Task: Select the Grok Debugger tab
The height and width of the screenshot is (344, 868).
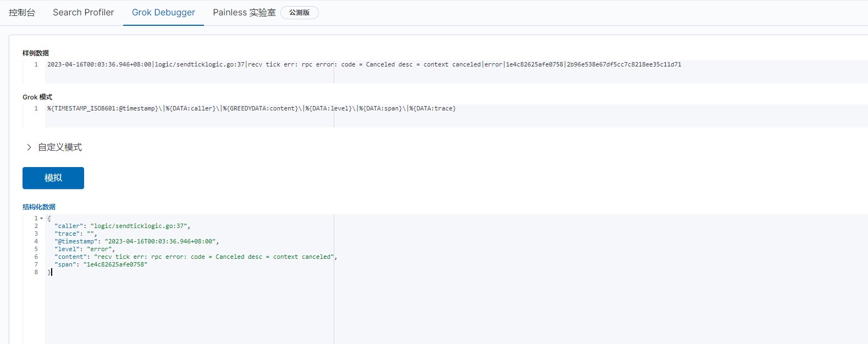Action: point(163,13)
